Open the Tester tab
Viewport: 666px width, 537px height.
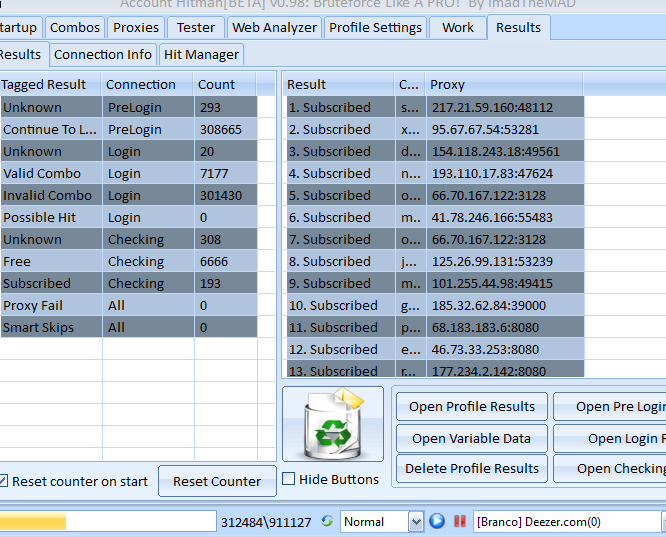tap(196, 28)
